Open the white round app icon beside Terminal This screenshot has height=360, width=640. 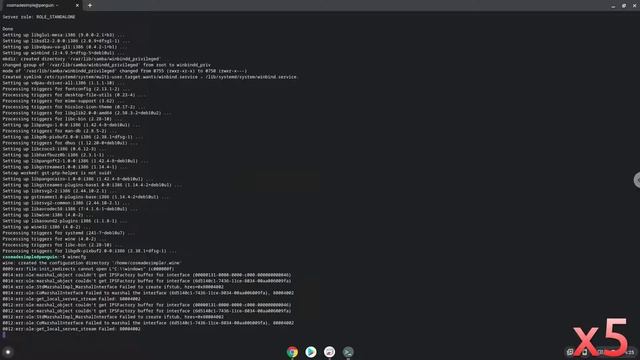(329, 352)
